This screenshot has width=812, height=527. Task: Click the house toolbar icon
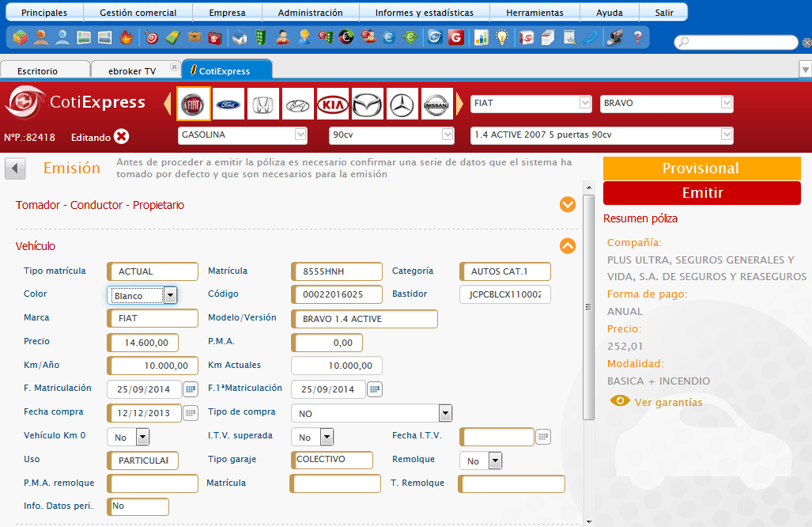(x=240, y=37)
